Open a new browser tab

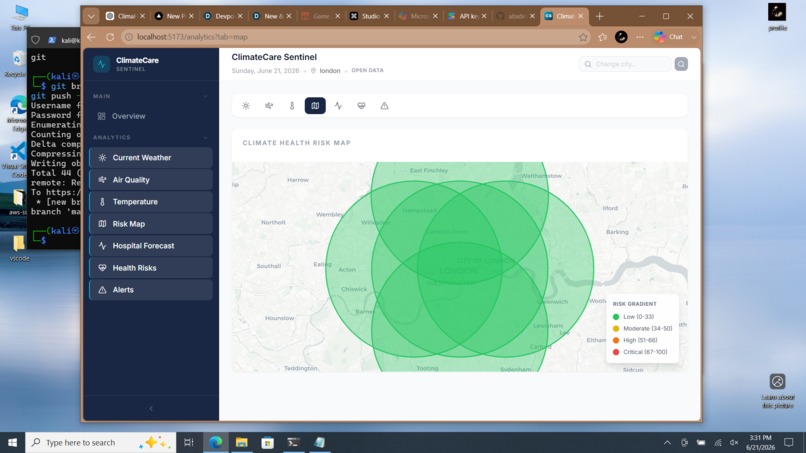tap(599, 16)
